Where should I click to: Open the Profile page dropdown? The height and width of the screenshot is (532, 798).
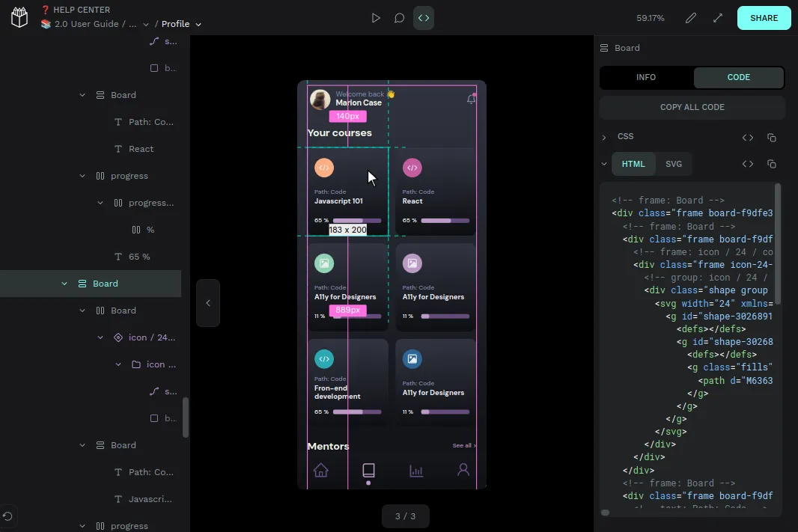tap(182, 24)
